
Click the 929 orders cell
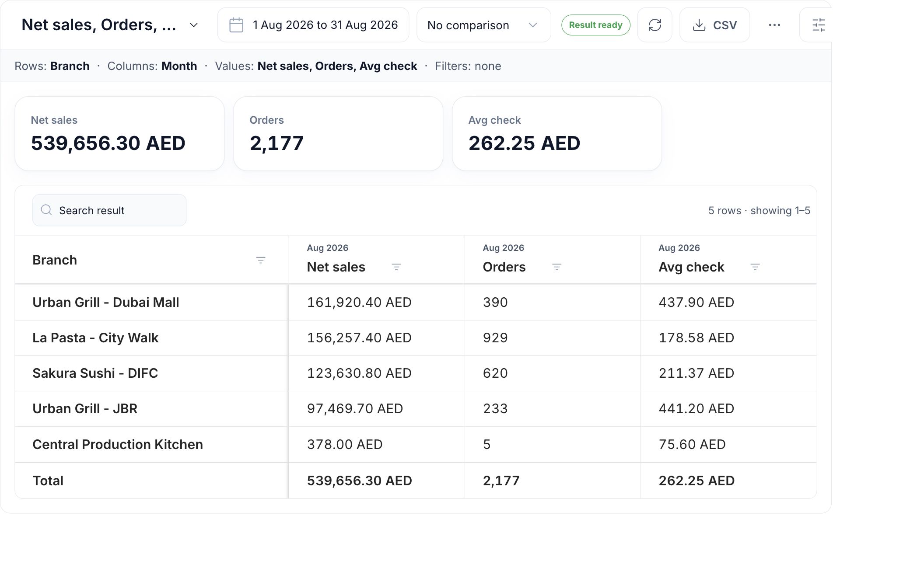tap(553, 338)
